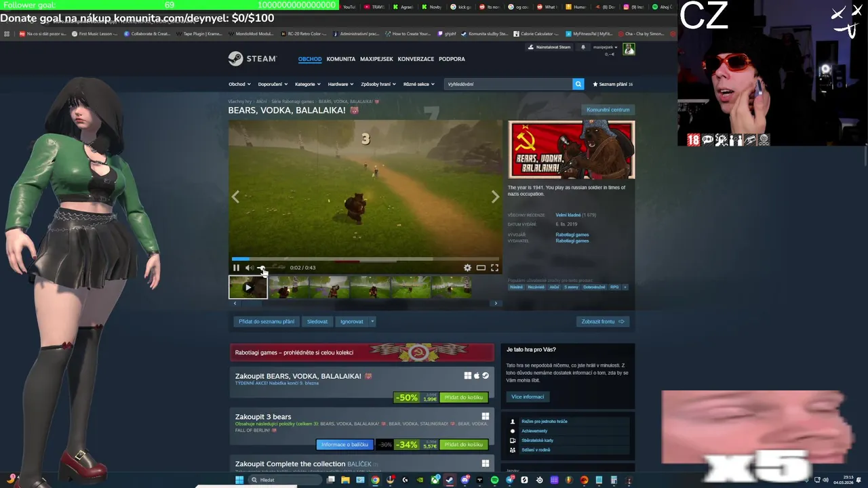The height and width of the screenshot is (488, 868).
Task: Click the taskbar Hledat search box
Action: pos(284,480)
